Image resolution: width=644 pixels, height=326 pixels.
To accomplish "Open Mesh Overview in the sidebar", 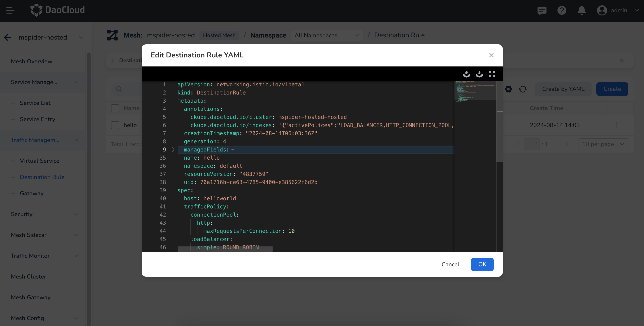I will (32, 61).
